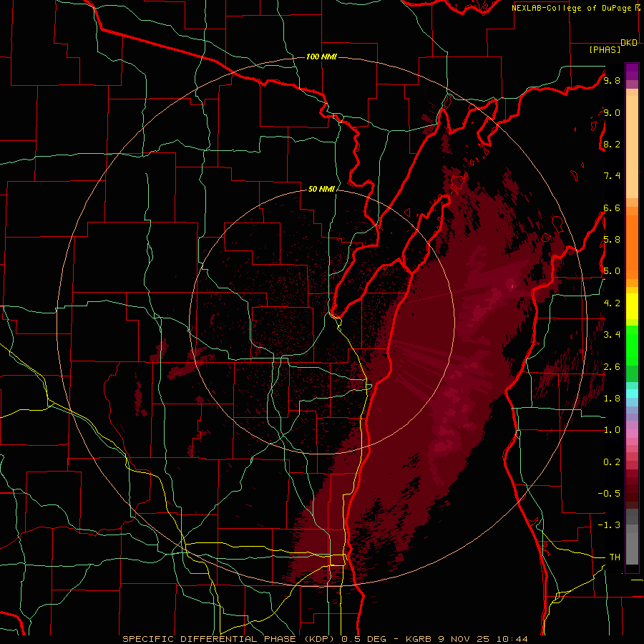The height and width of the screenshot is (644, 644).
Task: Click the 9.8 value on the color scale
Action: [x=612, y=80]
